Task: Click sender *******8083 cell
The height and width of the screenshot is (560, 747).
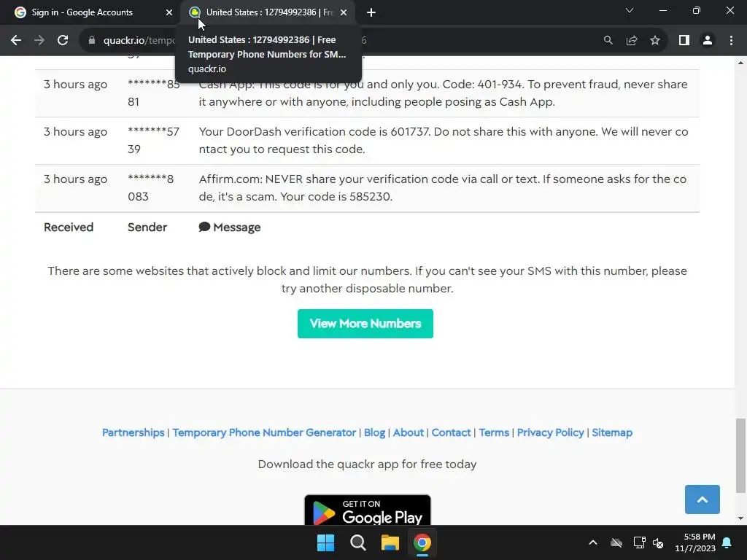Action: (x=150, y=187)
